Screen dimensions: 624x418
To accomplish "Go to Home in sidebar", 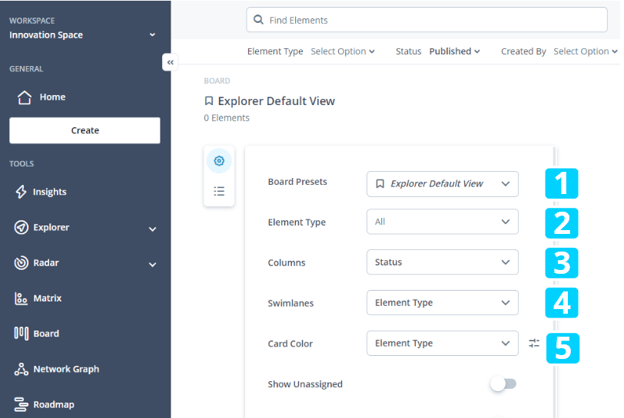I will click(x=52, y=97).
